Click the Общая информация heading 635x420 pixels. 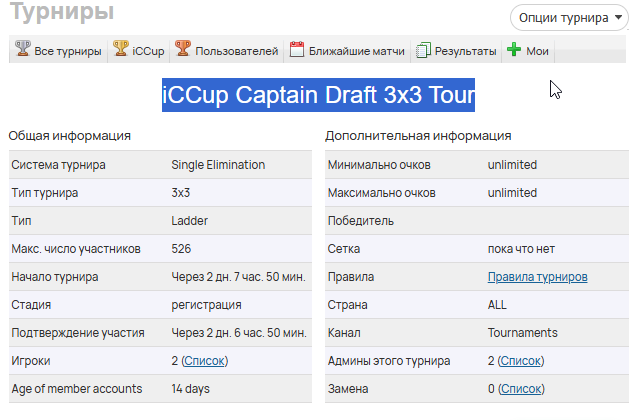coord(70,136)
